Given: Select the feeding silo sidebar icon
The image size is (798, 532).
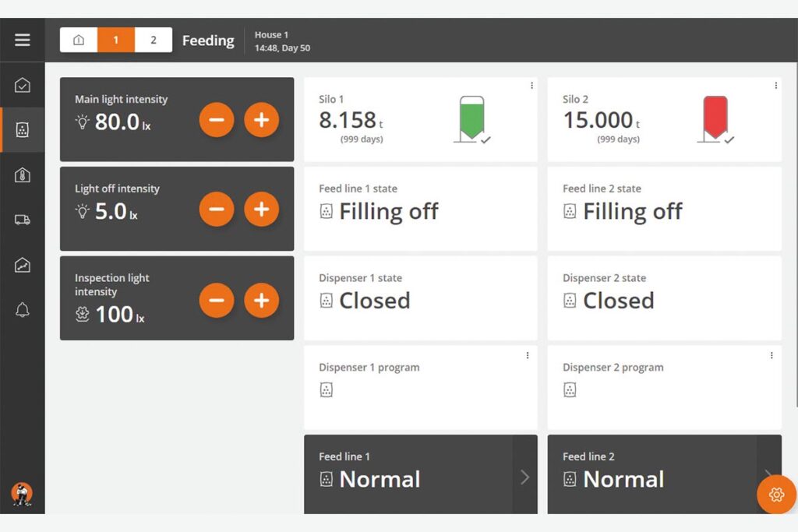Looking at the screenshot, I should click(x=23, y=130).
